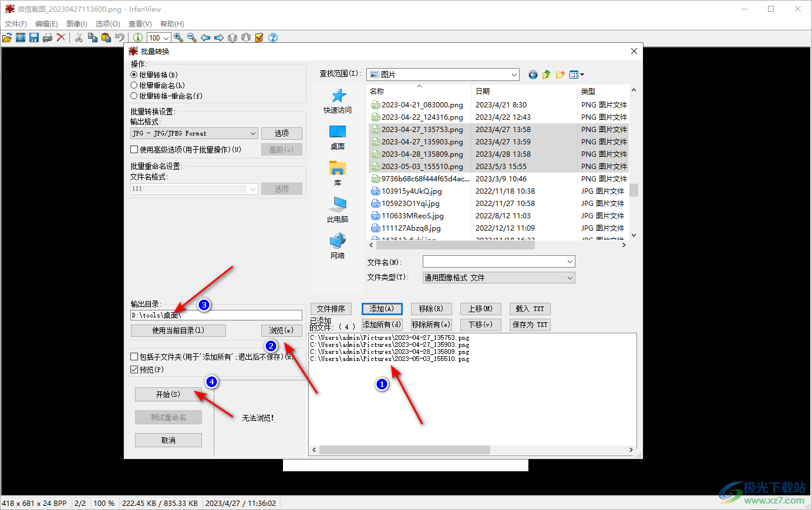Open the Slideshow filmstrip toolbar icon
This screenshot has width=812, height=510.
(x=21, y=38)
